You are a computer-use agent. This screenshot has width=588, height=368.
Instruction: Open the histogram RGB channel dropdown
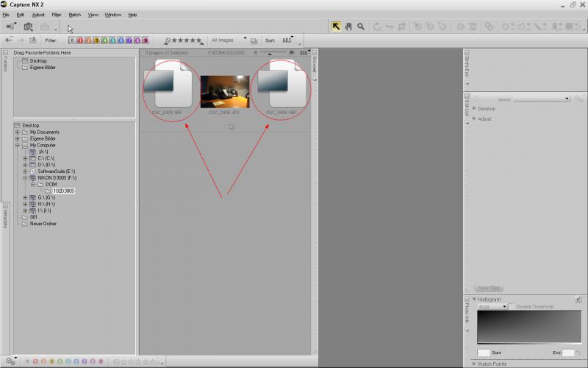[492, 307]
